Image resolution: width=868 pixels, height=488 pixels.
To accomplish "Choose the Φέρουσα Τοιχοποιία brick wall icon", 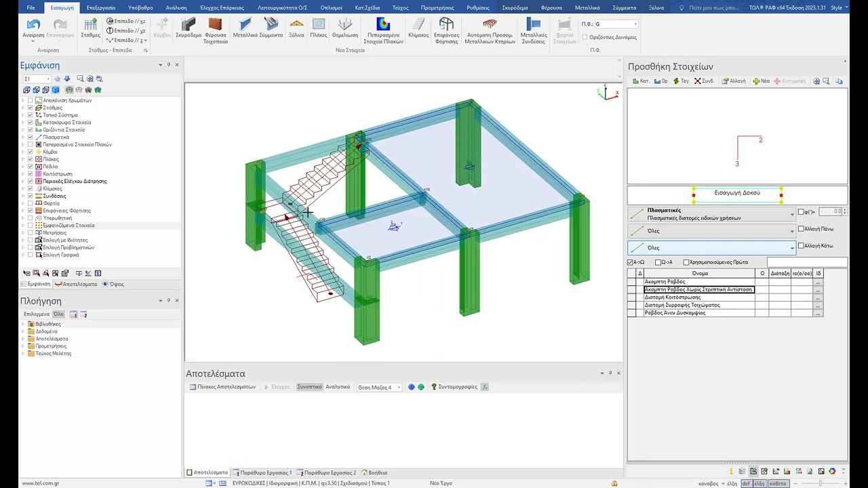I will pyautogui.click(x=216, y=25).
